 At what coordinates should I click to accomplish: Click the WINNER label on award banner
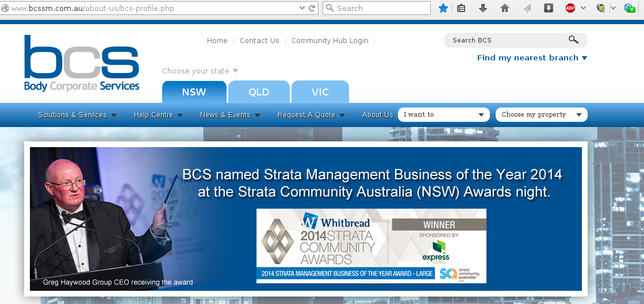tap(439, 225)
